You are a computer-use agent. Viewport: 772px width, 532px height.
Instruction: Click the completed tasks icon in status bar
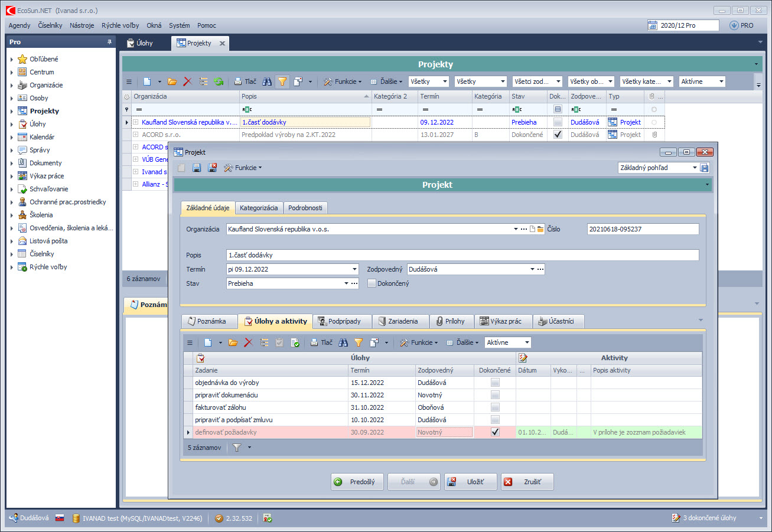(676, 518)
